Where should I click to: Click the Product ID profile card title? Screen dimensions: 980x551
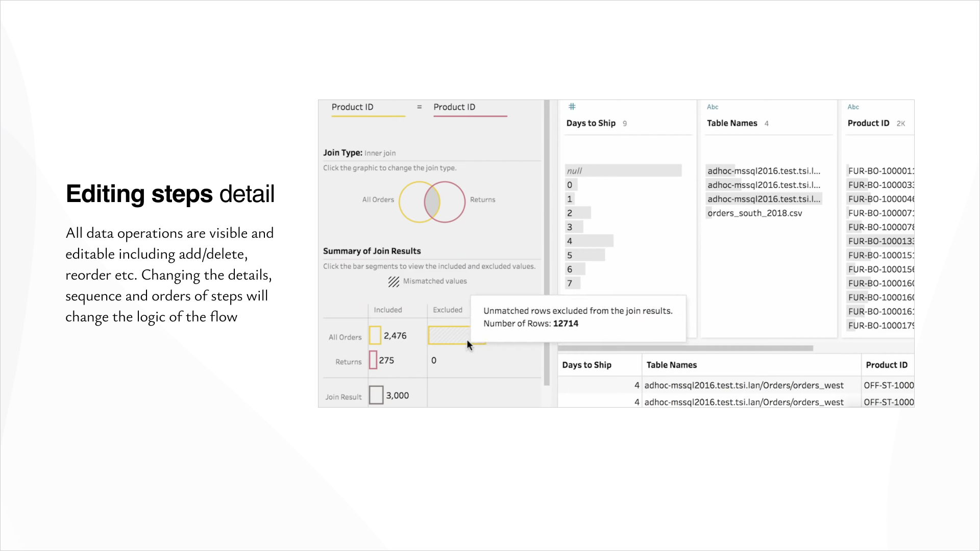click(x=868, y=123)
